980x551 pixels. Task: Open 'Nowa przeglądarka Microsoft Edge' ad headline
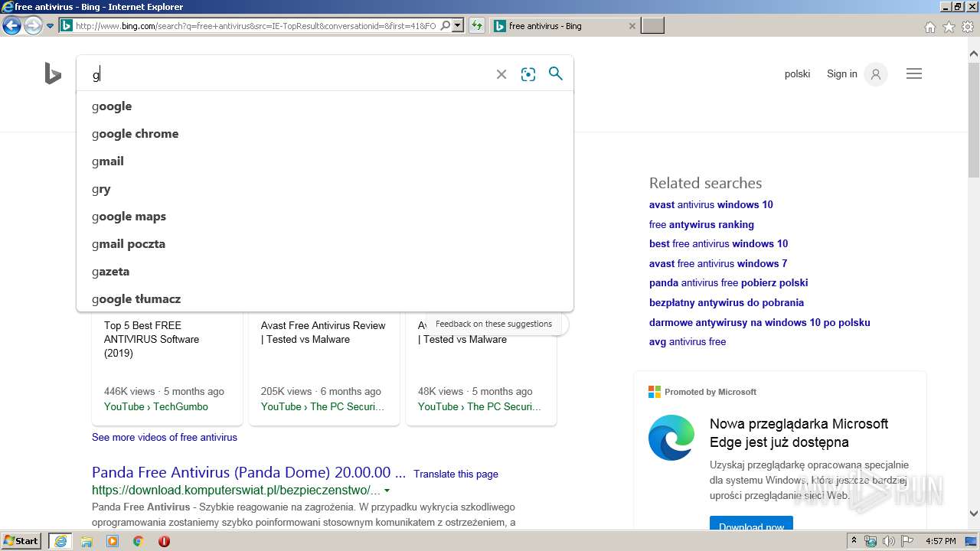click(799, 433)
